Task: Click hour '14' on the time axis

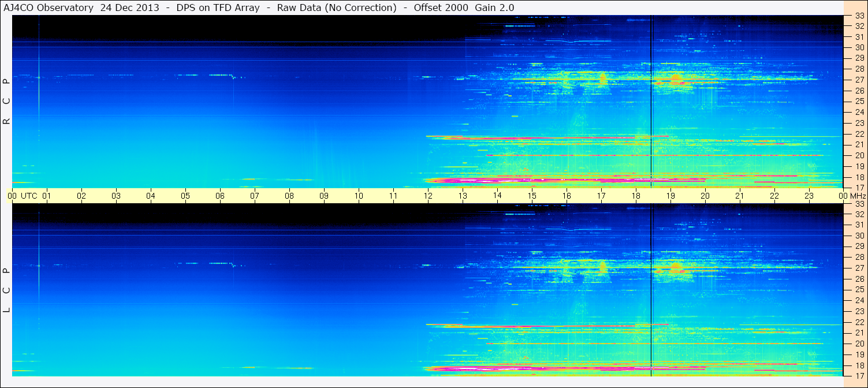Action: click(x=497, y=196)
